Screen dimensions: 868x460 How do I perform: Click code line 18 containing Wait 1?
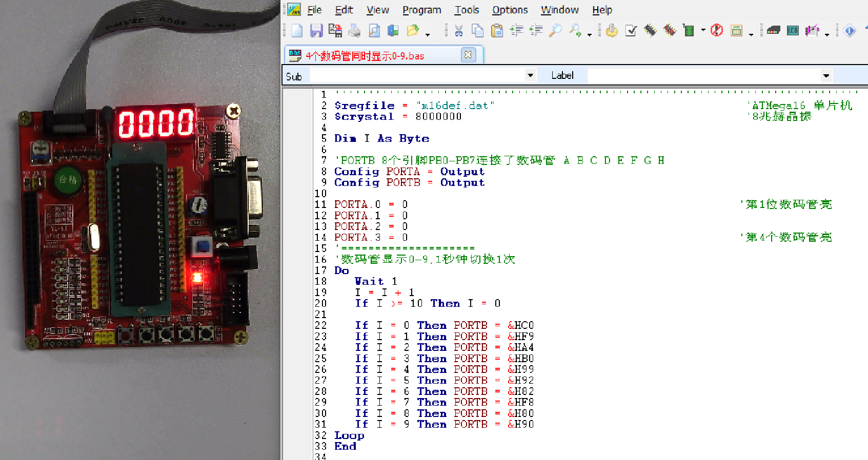click(376, 281)
